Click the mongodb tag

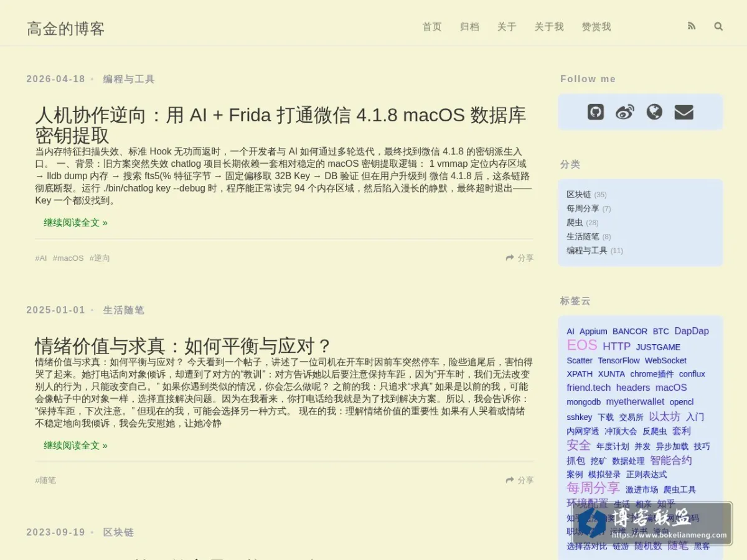(584, 402)
